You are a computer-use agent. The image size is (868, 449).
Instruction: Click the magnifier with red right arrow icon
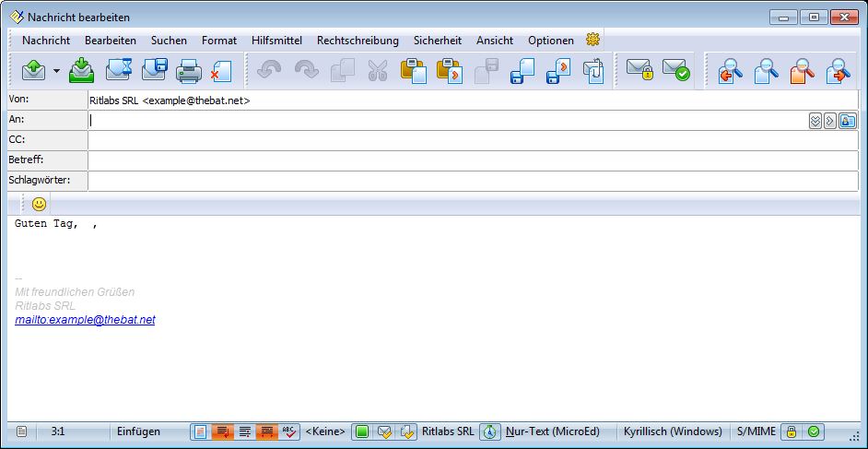pos(839,71)
